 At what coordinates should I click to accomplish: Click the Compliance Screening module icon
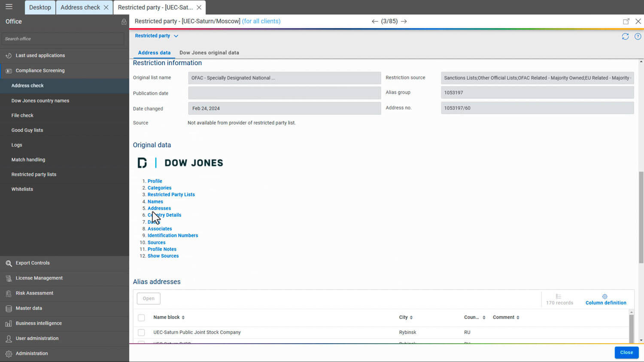point(9,71)
